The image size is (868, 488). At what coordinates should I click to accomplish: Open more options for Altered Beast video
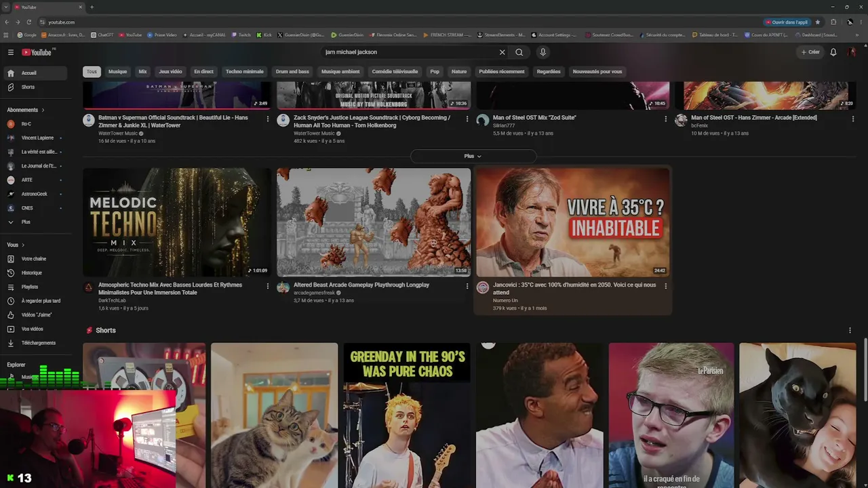click(x=467, y=286)
